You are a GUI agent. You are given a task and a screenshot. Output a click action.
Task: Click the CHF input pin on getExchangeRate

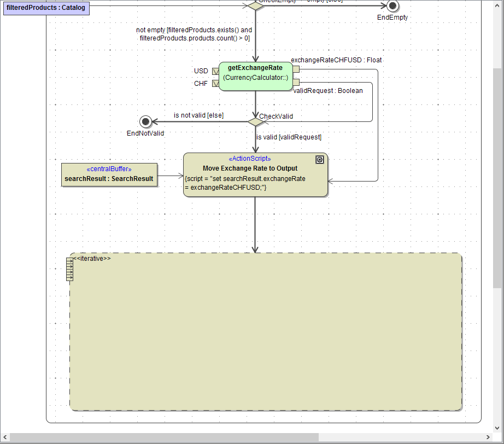tap(215, 84)
